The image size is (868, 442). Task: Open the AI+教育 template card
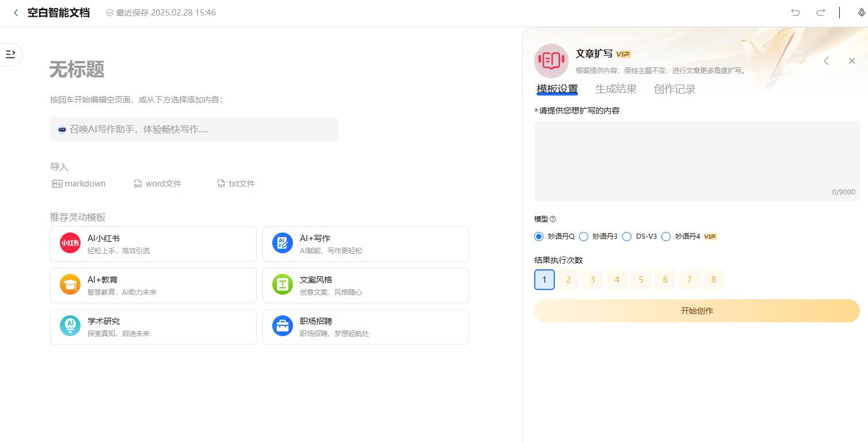click(153, 285)
